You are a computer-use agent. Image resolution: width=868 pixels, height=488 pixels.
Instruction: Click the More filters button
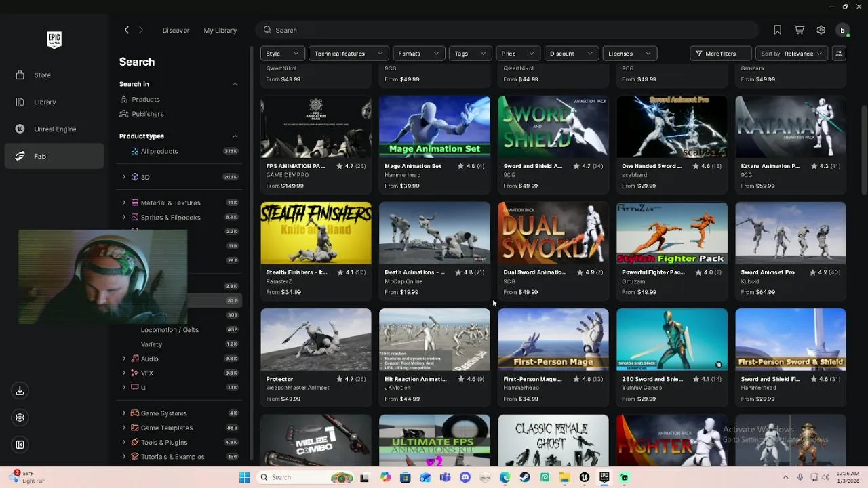(x=720, y=54)
